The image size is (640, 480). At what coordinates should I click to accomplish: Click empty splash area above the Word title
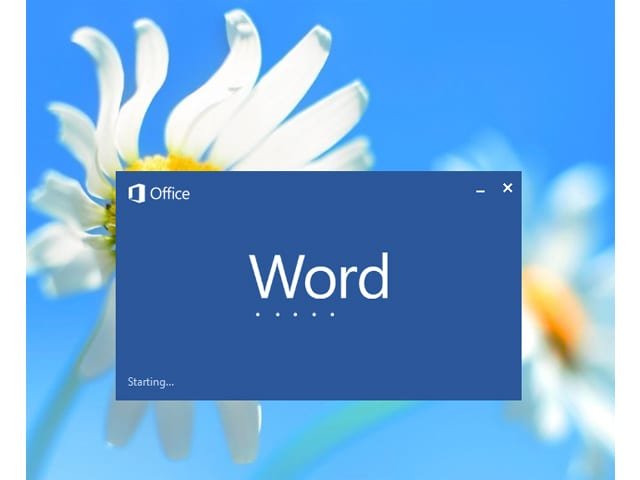point(320,215)
